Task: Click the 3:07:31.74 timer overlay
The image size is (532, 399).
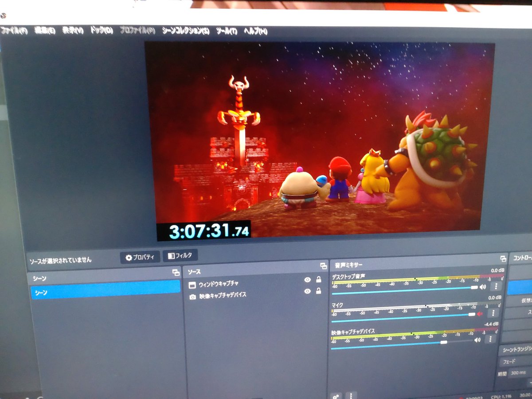Action: pyautogui.click(x=204, y=231)
